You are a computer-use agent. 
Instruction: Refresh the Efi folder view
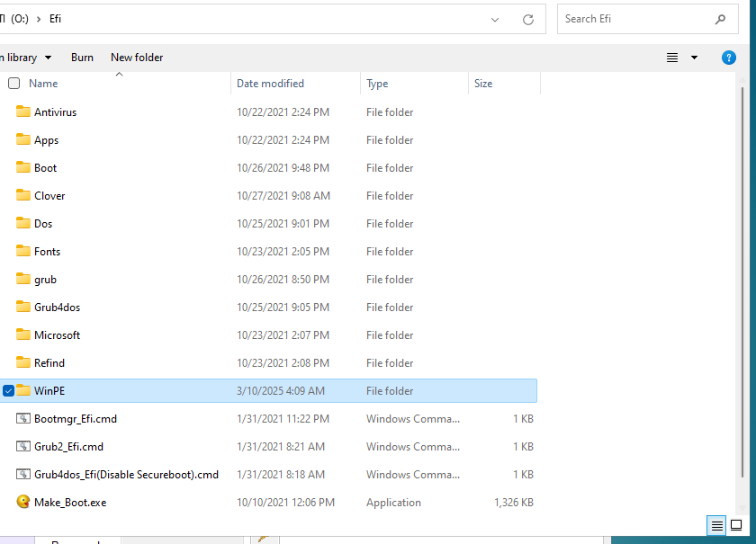pyautogui.click(x=528, y=20)
